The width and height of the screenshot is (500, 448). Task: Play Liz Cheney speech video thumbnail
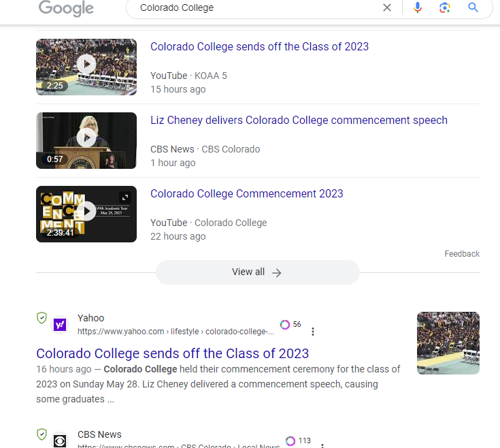[86, 140]
